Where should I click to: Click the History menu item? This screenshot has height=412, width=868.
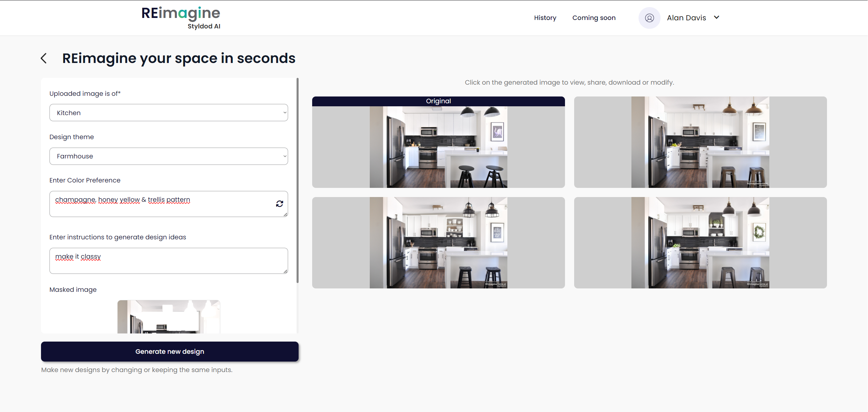pos(545,18)
